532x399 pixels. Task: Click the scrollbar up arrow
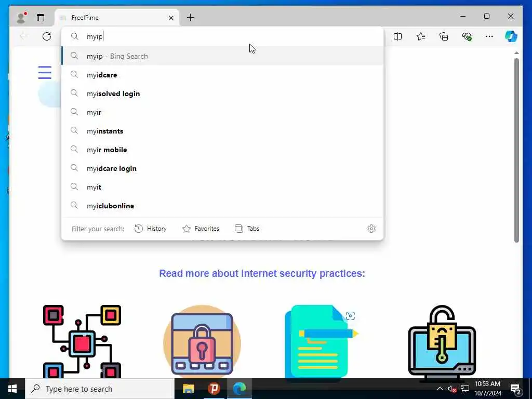pyautogui.click(x=516, y=53)
